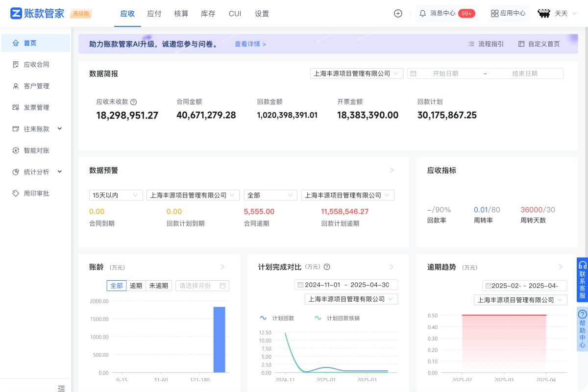
Task: Click 自定义首页 button
Action: click(x=539, y=44)
